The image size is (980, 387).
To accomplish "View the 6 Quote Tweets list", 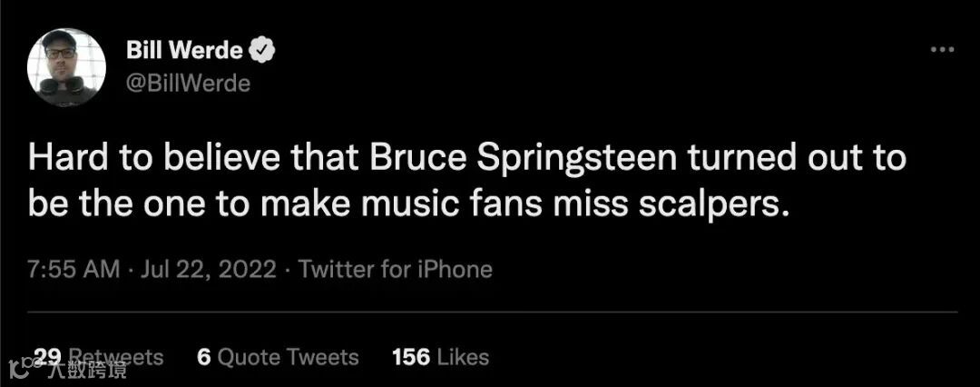I will click(278, 357).
